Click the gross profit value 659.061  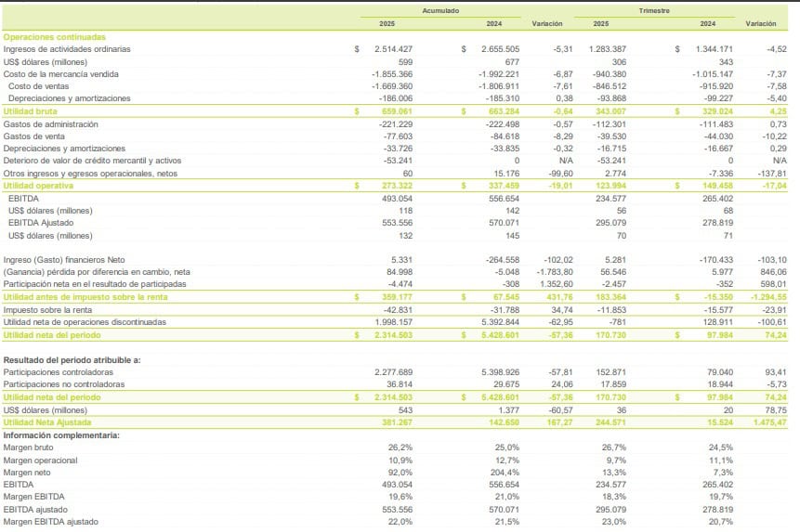point(397,111)
